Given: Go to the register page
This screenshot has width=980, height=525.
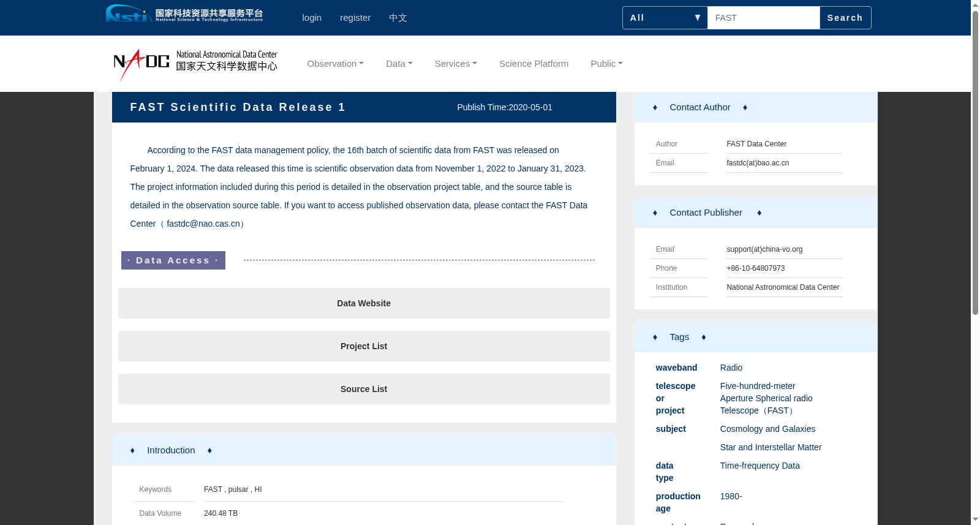Looking at the screenshot, I should coord(355,18).
